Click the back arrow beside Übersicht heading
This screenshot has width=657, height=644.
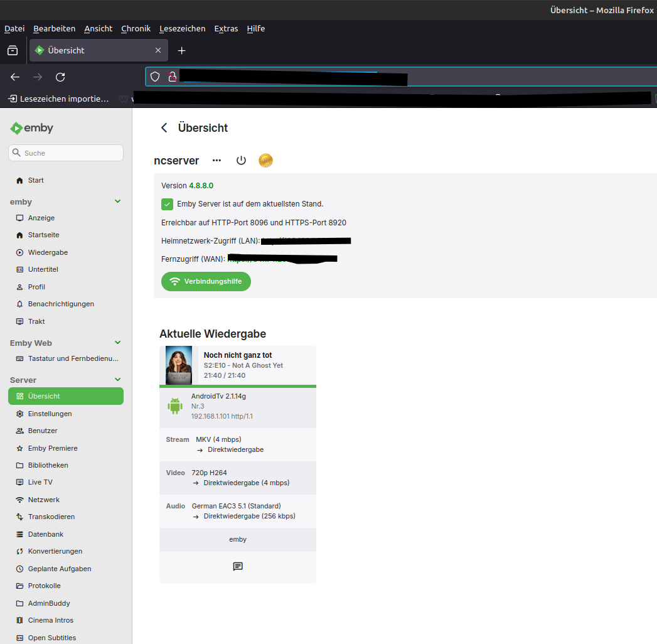point(164,128)
